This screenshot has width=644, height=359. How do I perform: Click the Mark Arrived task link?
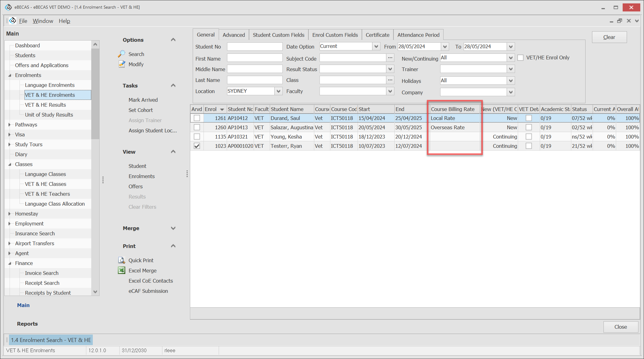(x=143, y=100)
